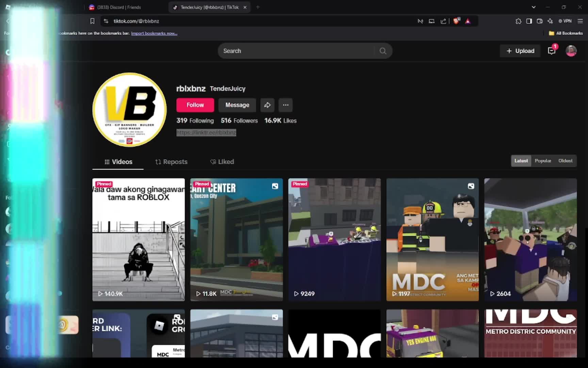Click the rblxbnz profile picture
Image resolution: width=588 pixels, height=368 pixels.
[x=130, y=110]
